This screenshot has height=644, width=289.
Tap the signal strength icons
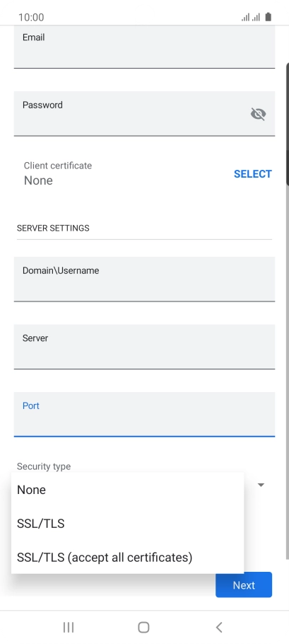(251, 17)
